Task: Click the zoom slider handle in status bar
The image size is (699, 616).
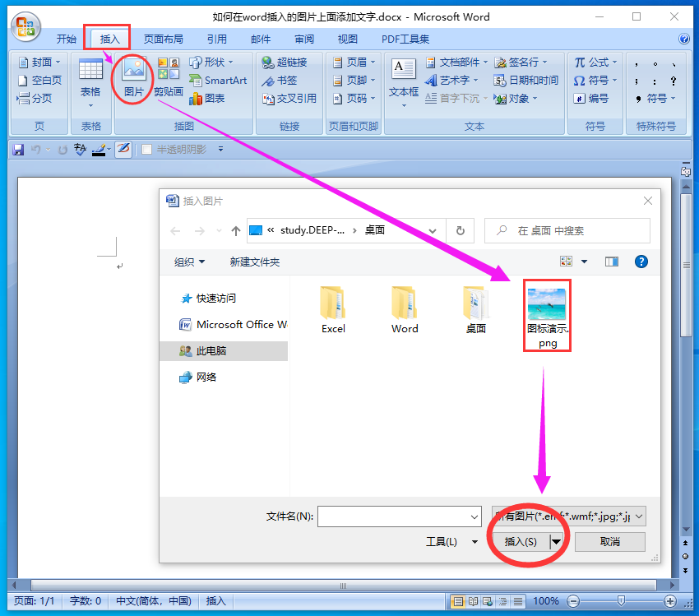Action: (621, 601)
